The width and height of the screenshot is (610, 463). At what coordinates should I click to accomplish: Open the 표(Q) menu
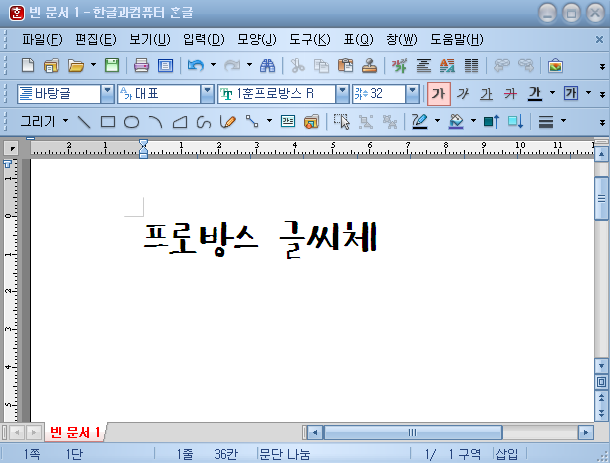tap(358, 39)
